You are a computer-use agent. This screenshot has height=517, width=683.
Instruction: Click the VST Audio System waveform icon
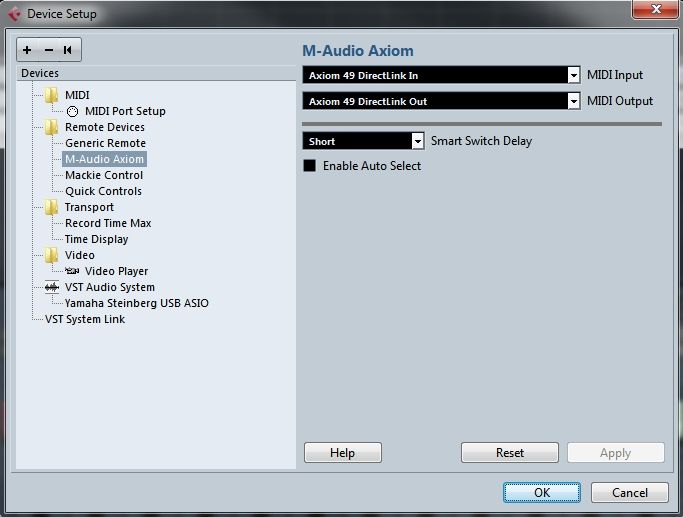pyautogui.click(x=52, y=287)
